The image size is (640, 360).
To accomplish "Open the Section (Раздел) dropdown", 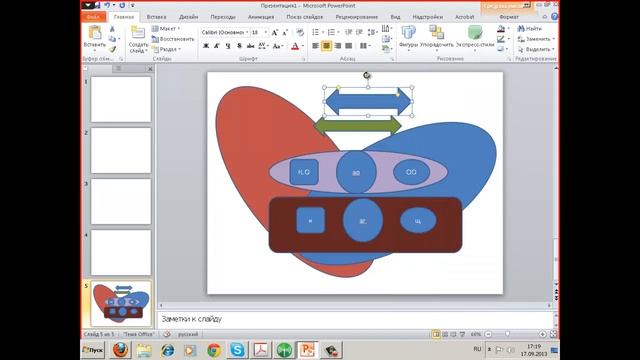I will [x=166, y=49].
